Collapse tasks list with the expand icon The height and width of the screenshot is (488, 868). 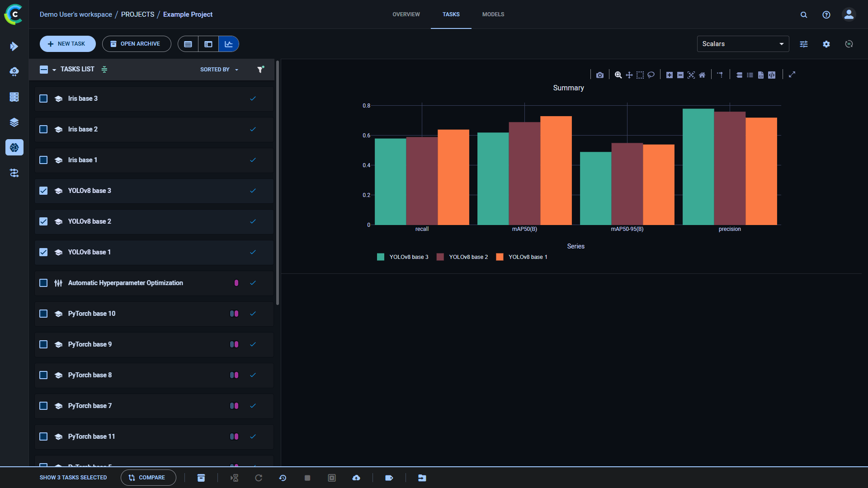104,69
